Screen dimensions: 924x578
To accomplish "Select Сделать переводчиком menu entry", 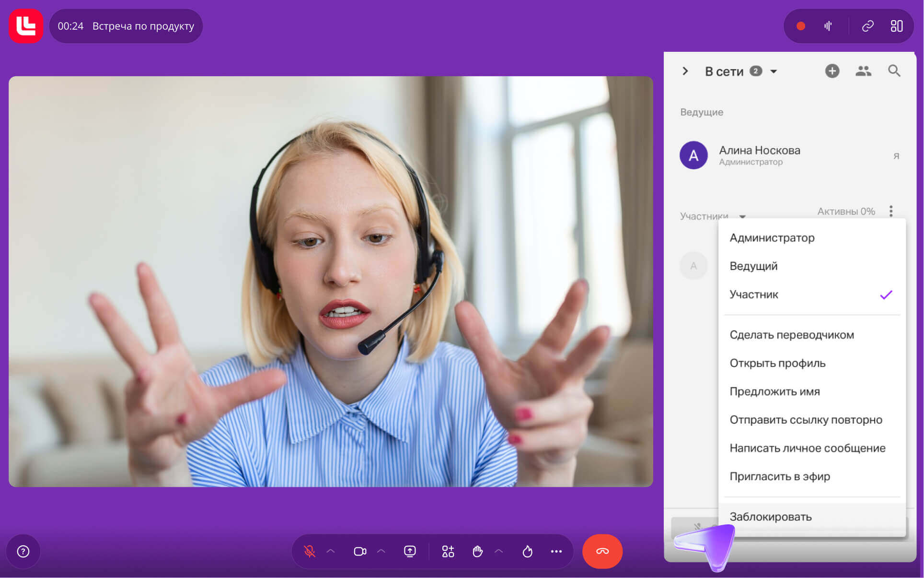I will (x=791, y=335).
